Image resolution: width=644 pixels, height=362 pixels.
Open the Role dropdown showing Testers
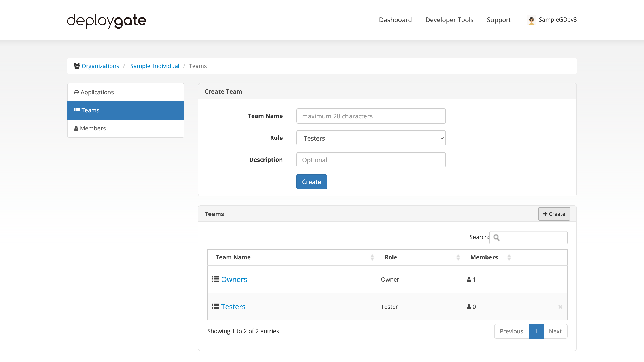click(371, 138)
